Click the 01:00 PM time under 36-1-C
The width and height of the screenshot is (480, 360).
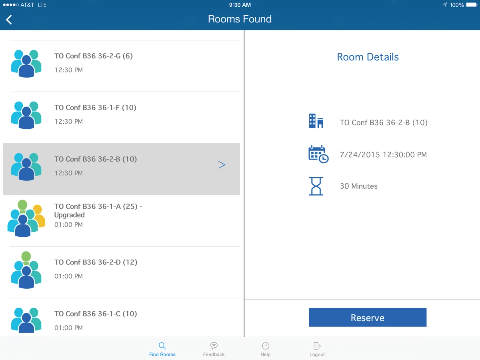(x=69, y=328)
